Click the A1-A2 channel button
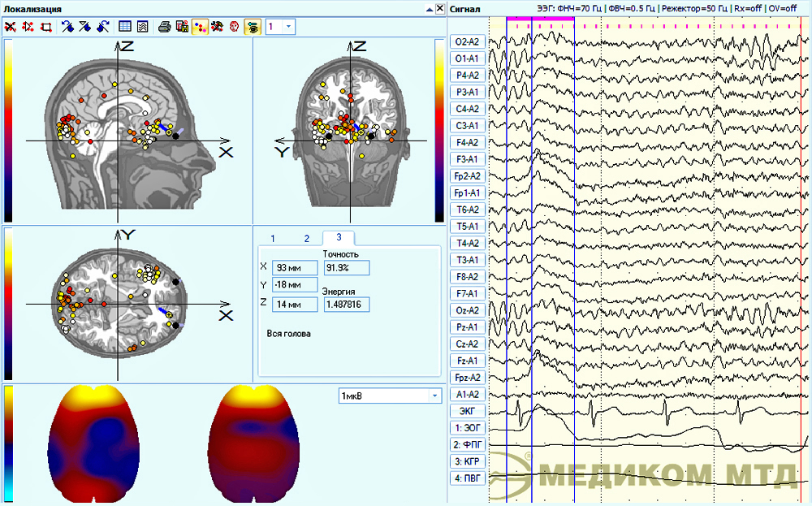812x506 pixels. pyautogui.click(x=468, y=395)
